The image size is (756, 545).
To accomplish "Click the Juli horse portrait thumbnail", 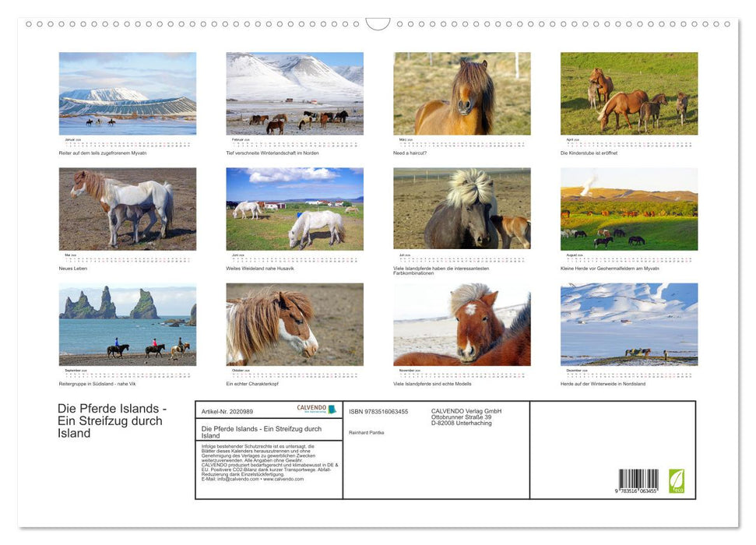I will pyautogui.click(x=461, y=208).
